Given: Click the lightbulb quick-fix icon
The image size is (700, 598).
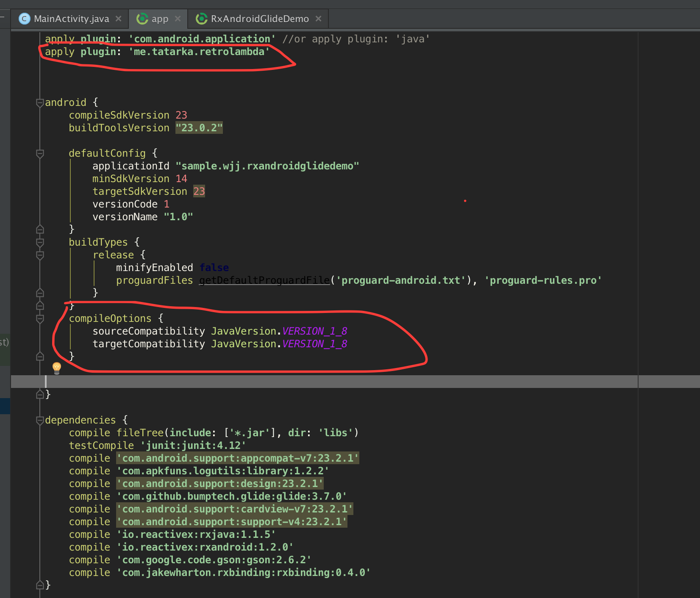Looking at the screenshot, I should (57, 367).
